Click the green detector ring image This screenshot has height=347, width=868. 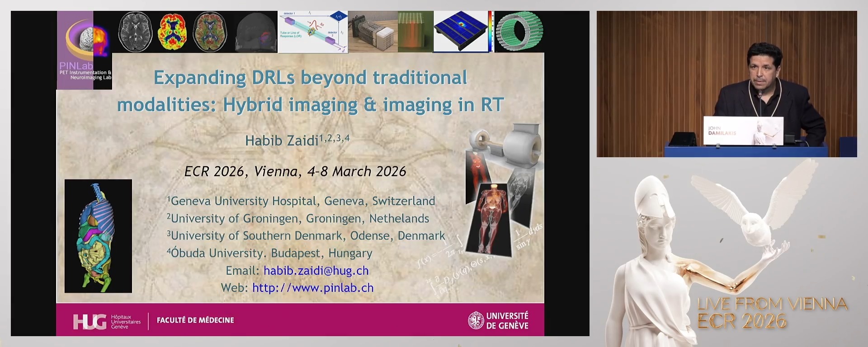[x=519, y=32]
